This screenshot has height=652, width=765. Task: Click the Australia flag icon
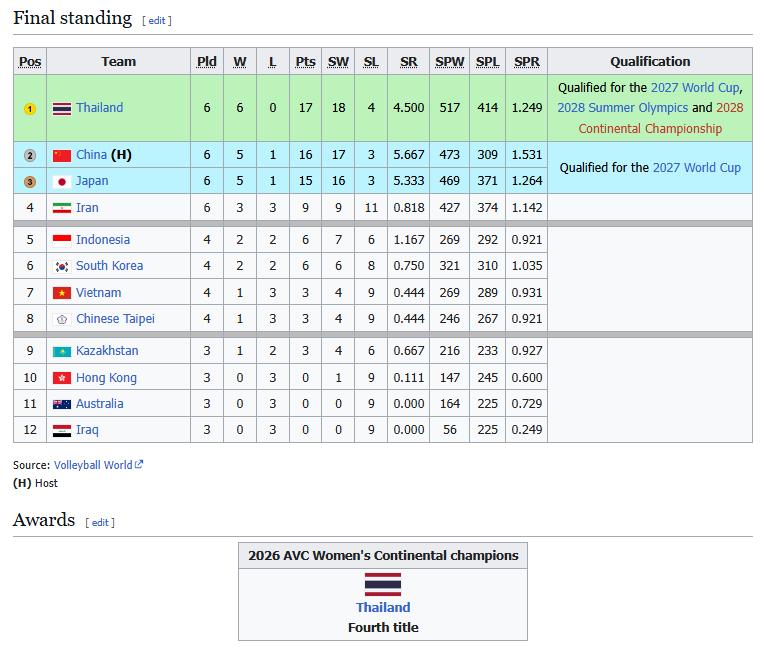tap(62, 404)
